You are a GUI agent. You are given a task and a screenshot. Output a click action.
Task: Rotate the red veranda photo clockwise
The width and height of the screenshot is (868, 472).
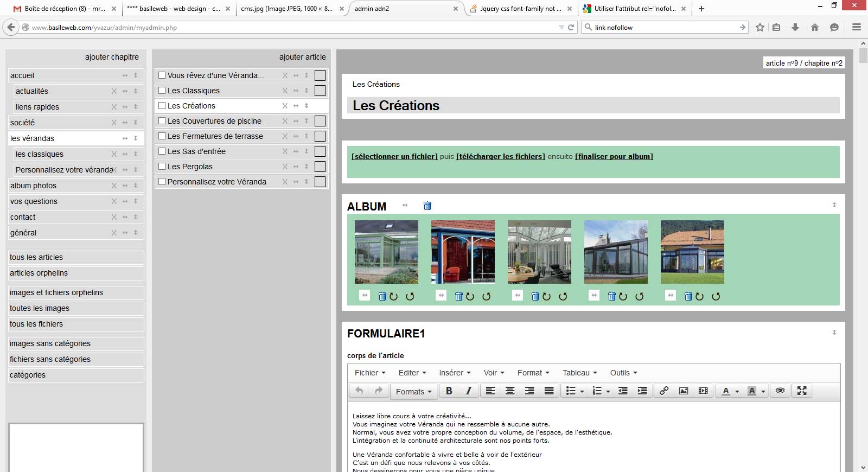click(x=470, y=296)
